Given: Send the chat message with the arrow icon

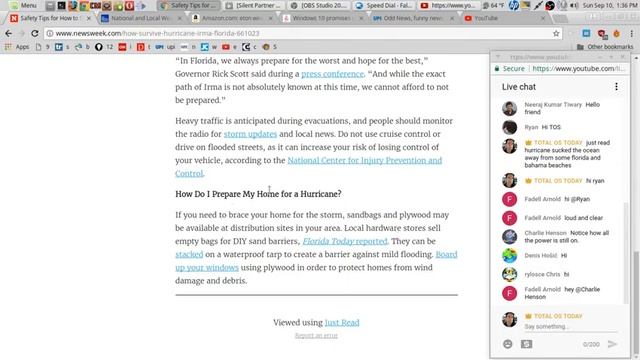Looking at the screenshot, I should 612,344.
